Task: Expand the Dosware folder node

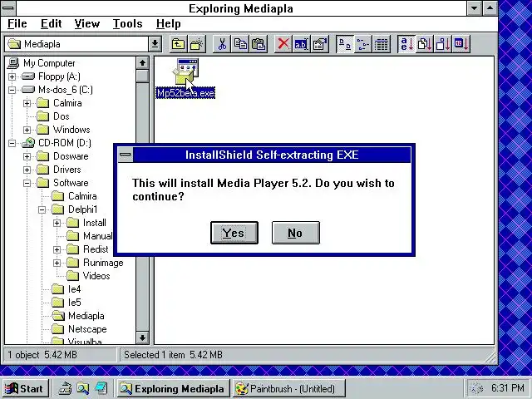Action: click(27, 156)
